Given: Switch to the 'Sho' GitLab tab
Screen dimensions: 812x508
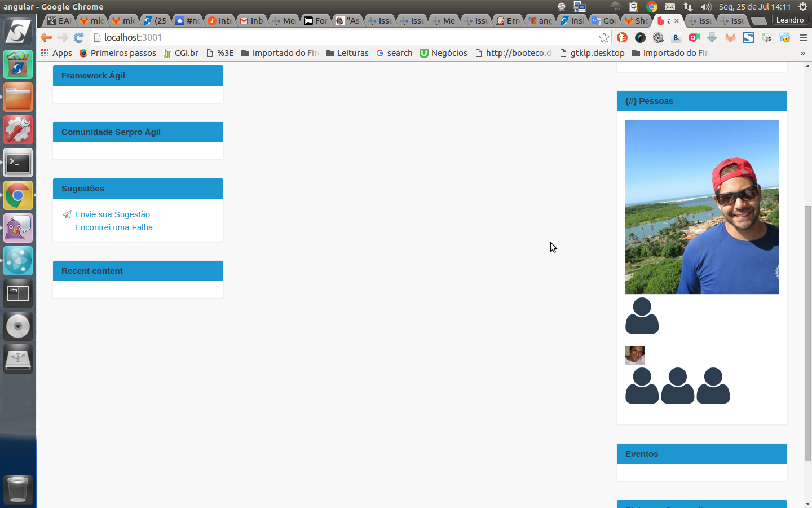Looking at the screenshot, I should click(636, 21).
